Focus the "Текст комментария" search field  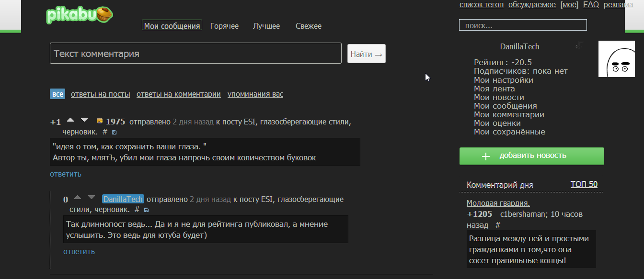coord(195,54)
